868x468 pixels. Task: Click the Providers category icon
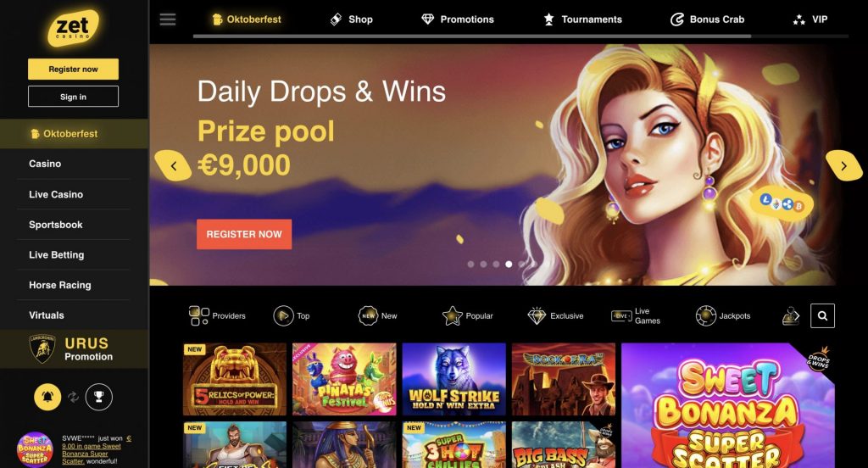(198, 315)
